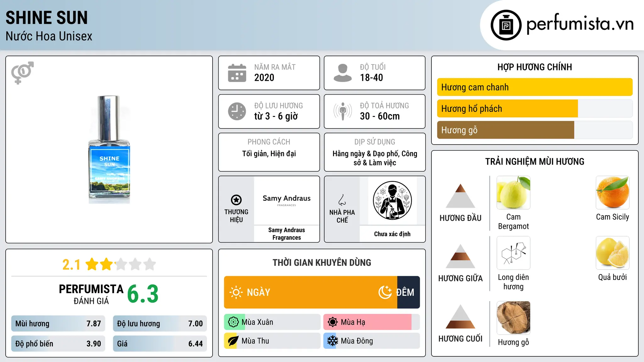Viewport: 644px width, 362px height.
Task: Click the perfumer silhouette illustration
Action: (x=392, y=200)
